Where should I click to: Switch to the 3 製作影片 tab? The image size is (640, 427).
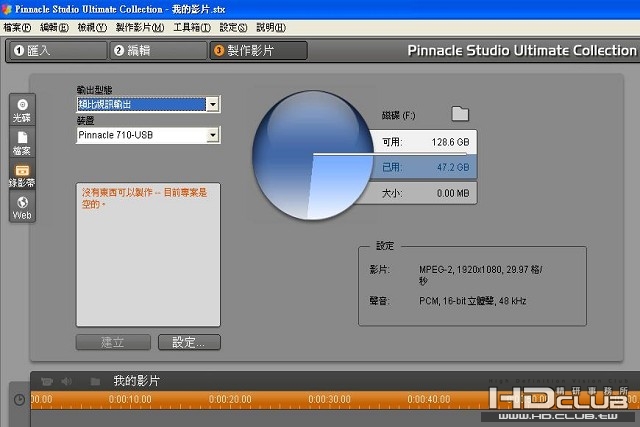259,51
